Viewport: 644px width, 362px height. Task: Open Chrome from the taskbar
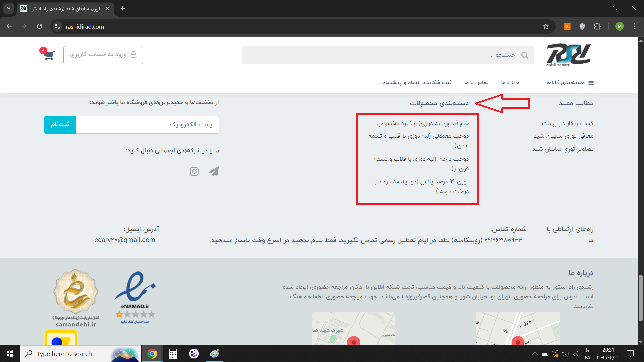click(152, 354)
